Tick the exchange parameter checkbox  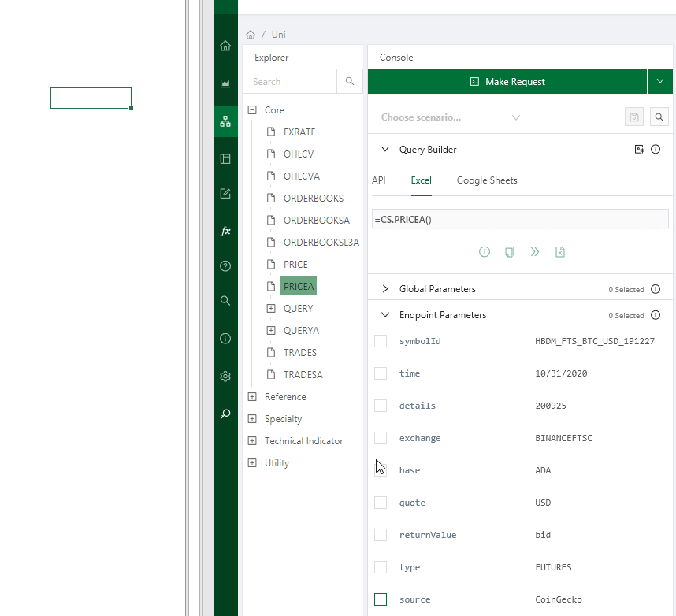pos(381,437)
